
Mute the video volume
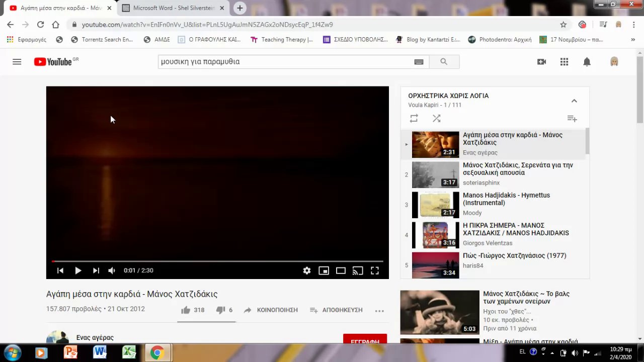(112, 270)
